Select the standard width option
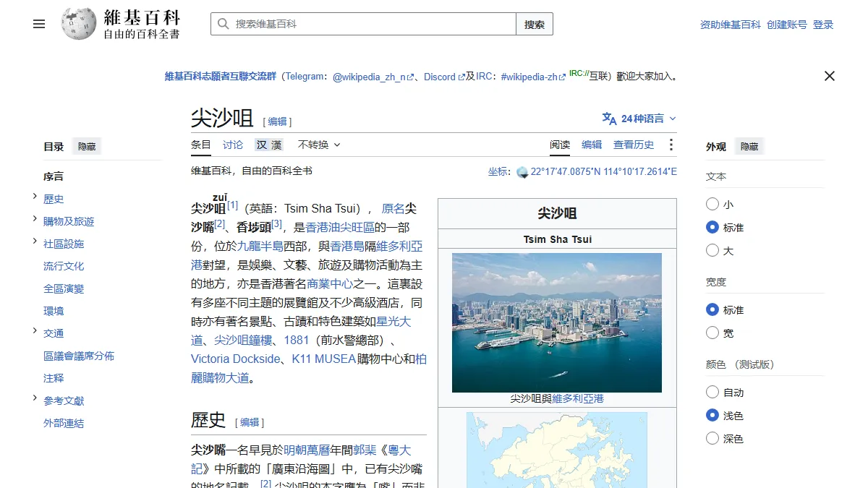Screen dimensions: 868x488 pyautogui.click(x=712, y=310)
